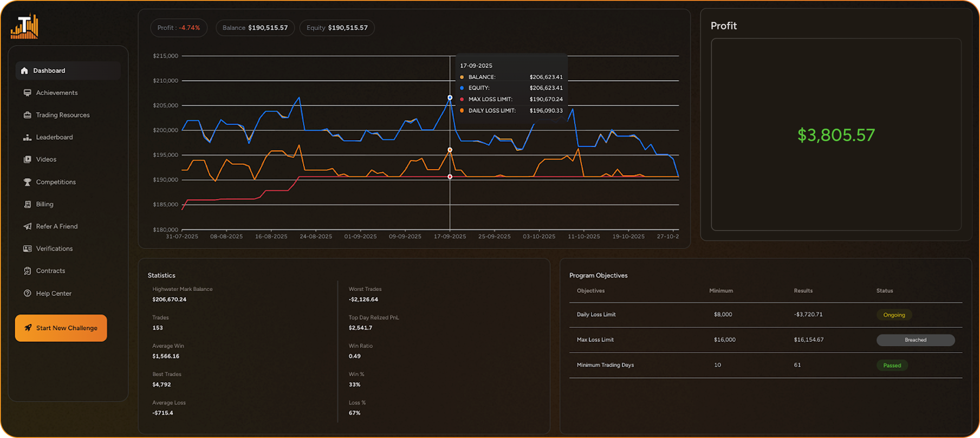
Task: Click the MAX LOSS LIMIT red legend dot
Action: 462,99
